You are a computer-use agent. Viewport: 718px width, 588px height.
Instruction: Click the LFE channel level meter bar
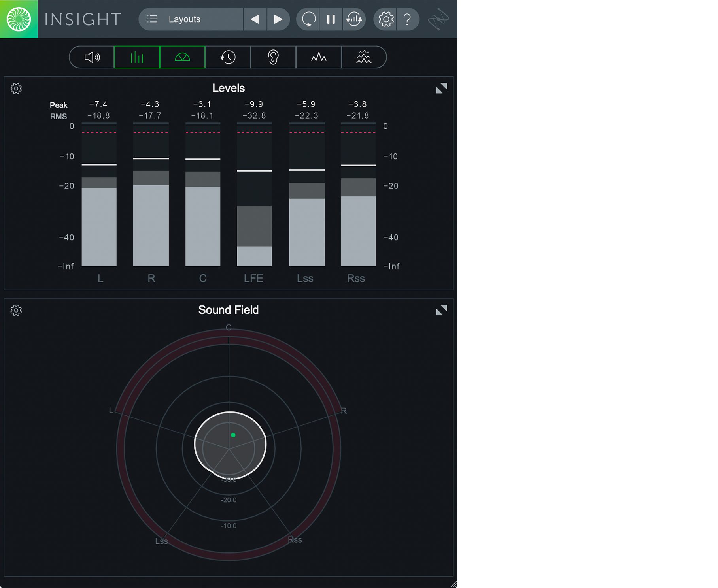[254, 194]
